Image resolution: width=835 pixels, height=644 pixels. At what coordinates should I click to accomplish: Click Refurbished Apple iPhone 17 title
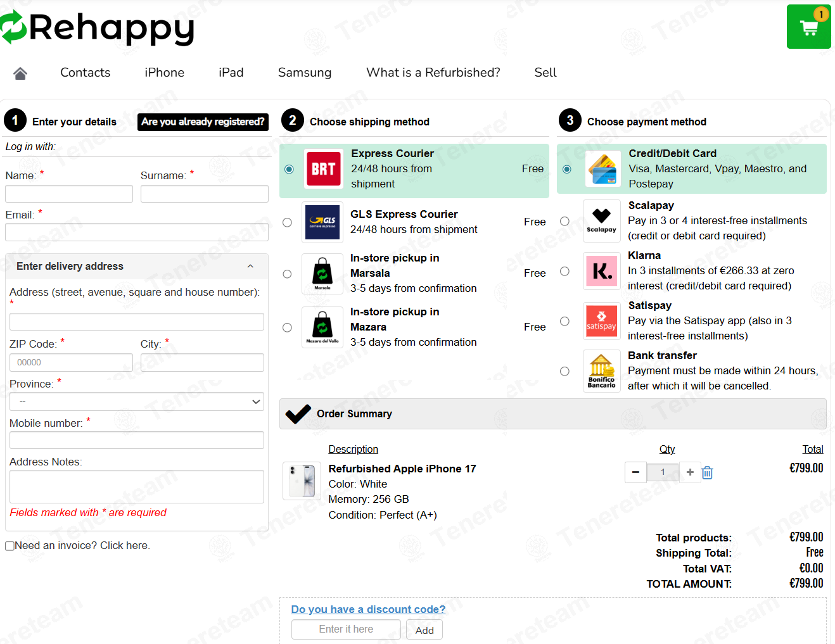(402, 469)
